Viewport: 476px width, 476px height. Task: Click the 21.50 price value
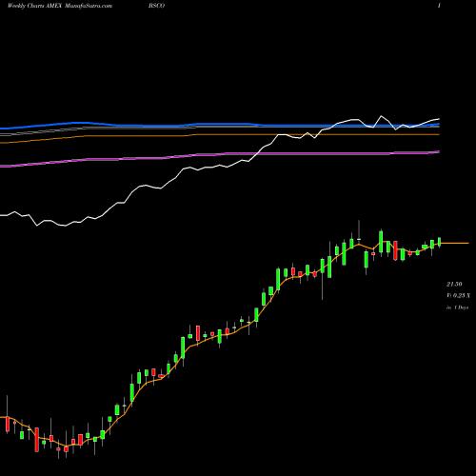pyautogui.click(x=454, y=284)
